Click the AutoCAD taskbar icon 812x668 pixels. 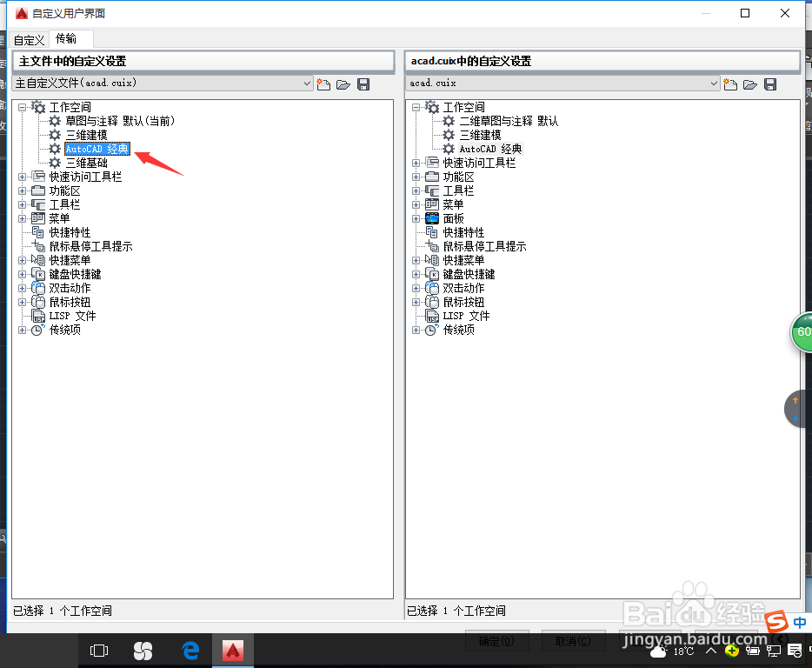(x=233, y=651)
